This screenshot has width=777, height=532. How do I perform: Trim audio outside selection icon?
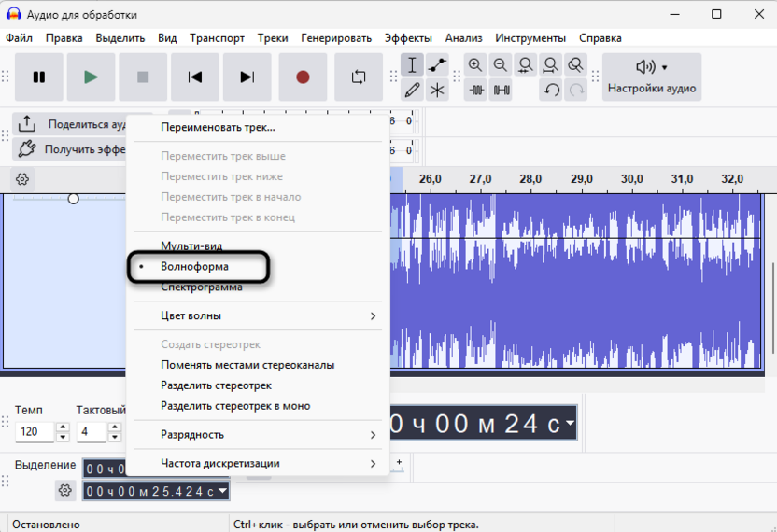click(x=475, y=91)
